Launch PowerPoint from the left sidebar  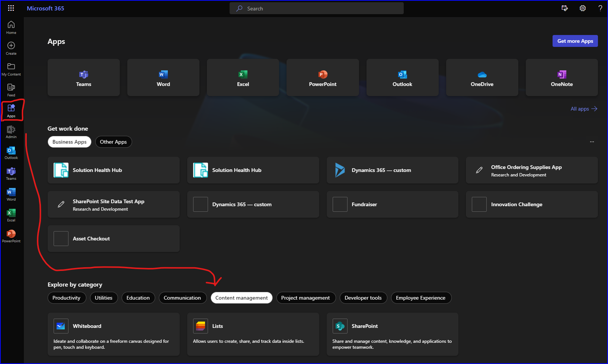pos(11,236)
